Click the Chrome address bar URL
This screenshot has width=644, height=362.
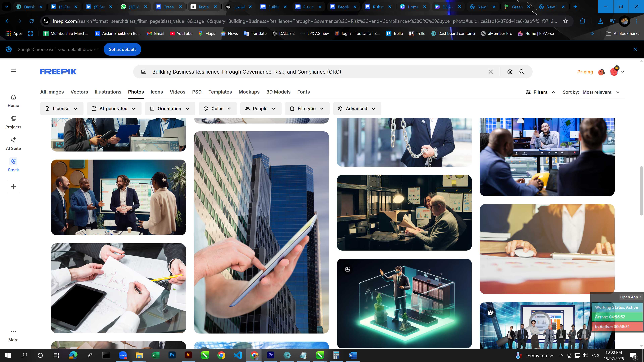click(305, 21)
